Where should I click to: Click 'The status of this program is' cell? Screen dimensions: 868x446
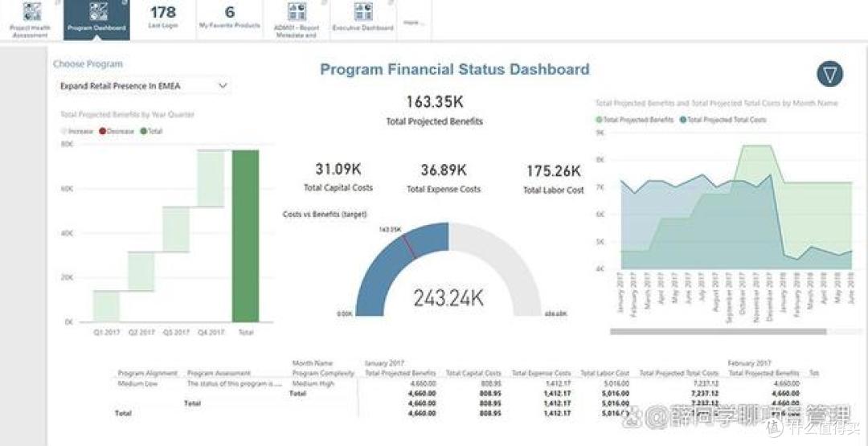click(x=235, y=383)
